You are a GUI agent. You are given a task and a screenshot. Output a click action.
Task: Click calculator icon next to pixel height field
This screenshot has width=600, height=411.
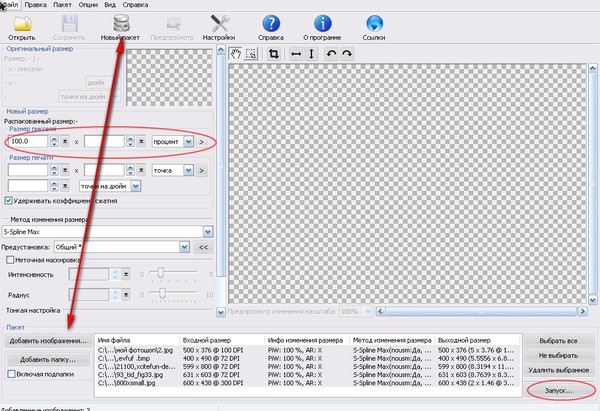[141, 142]
